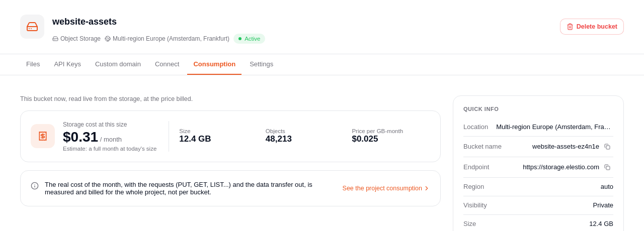Open the Settings tab
Viewport: 644px width, 231px height.
pyautogui.click(x=262, y=64)
